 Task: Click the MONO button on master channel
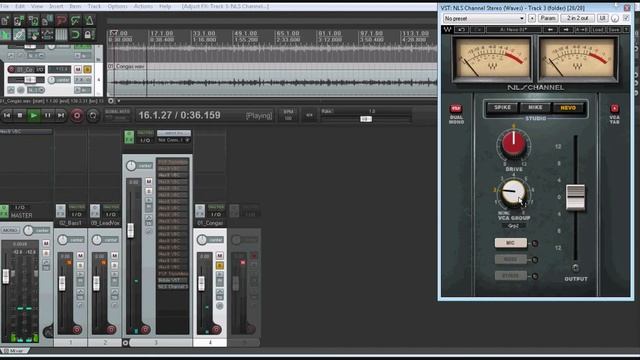10,231
